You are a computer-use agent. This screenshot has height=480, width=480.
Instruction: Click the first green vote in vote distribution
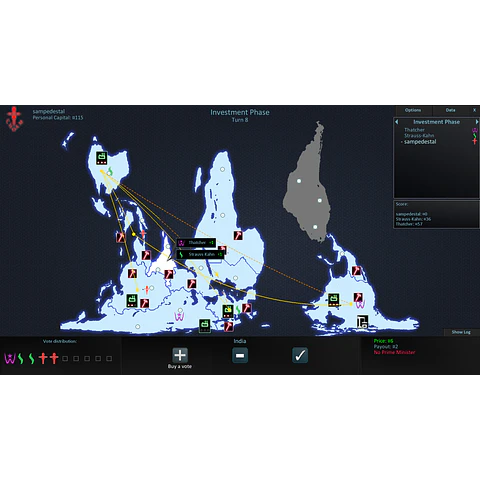(21, 359)
